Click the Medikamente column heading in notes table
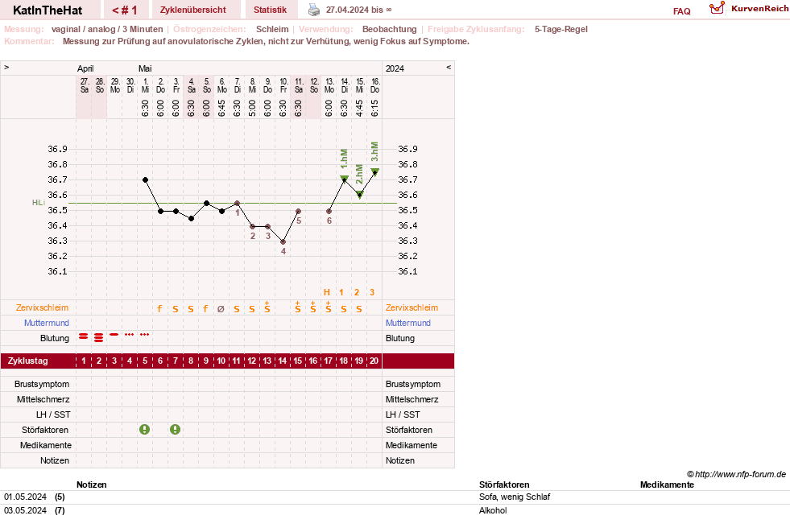 pos(667,485)
